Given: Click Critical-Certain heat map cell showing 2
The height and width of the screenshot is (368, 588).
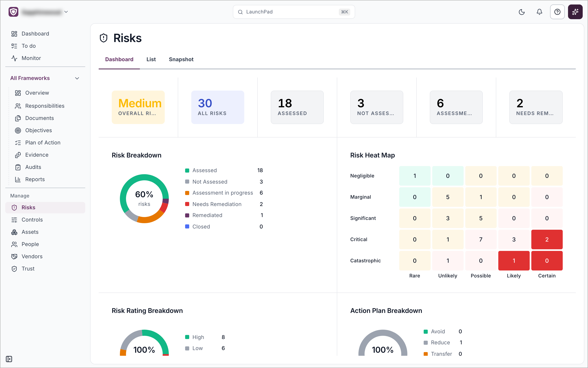Looking at the screenshot, I should coord(547,239).
